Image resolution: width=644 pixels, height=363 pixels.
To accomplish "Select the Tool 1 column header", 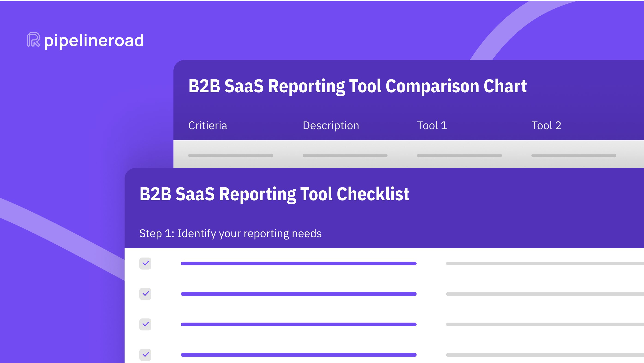I will tap(432, 125).
